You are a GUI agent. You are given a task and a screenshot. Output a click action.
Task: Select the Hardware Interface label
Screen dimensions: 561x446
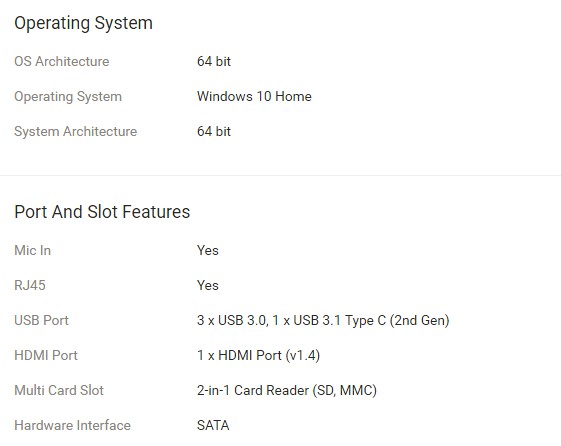(x=72, y=425)
